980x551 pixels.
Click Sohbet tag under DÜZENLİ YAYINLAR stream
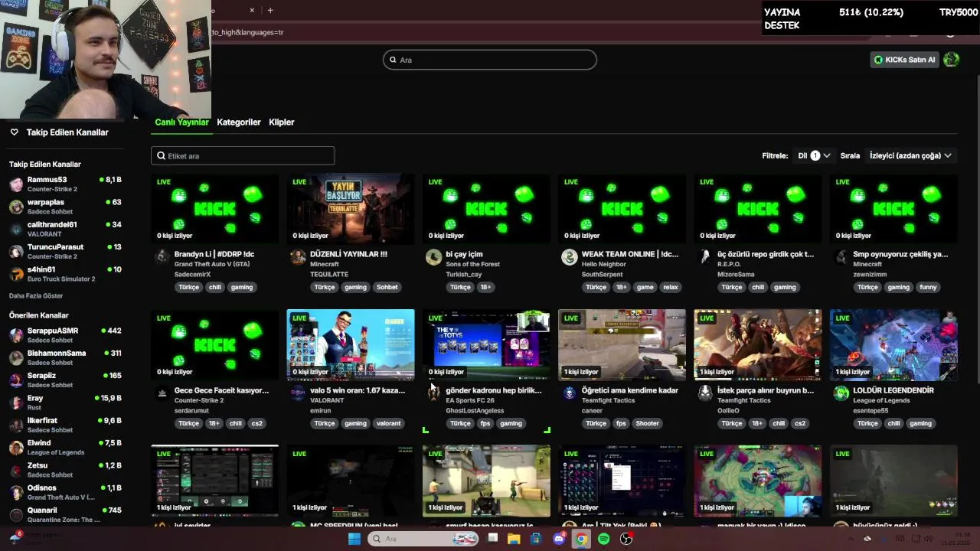(387, 287)
